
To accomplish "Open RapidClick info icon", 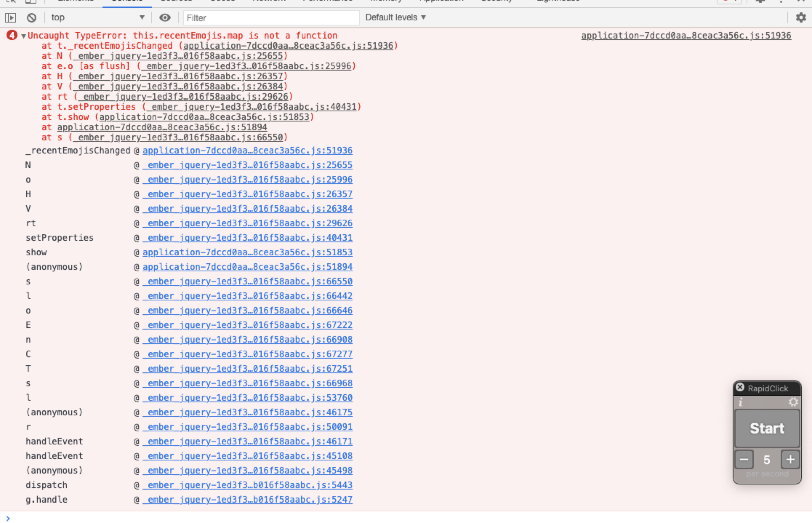I will pos(741,402).
